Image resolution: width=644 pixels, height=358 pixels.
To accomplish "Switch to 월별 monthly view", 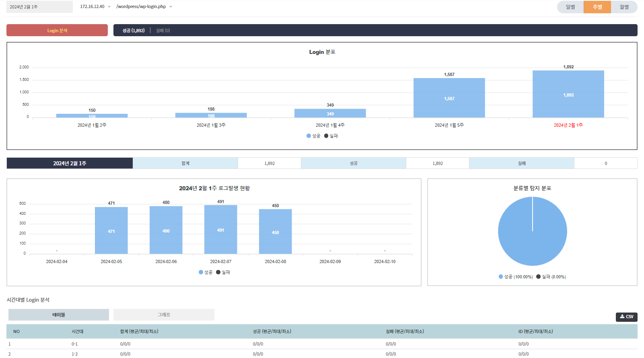I will (624, 7).
